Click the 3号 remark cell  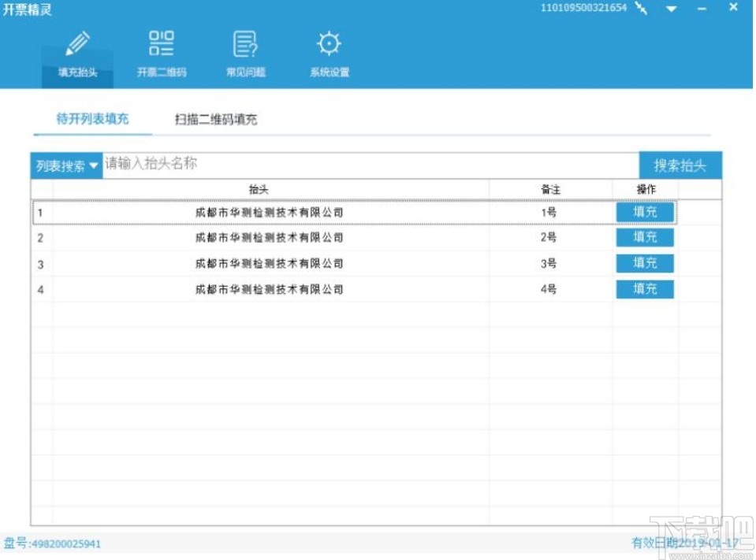pyautogui.click(x=549, y=263)
